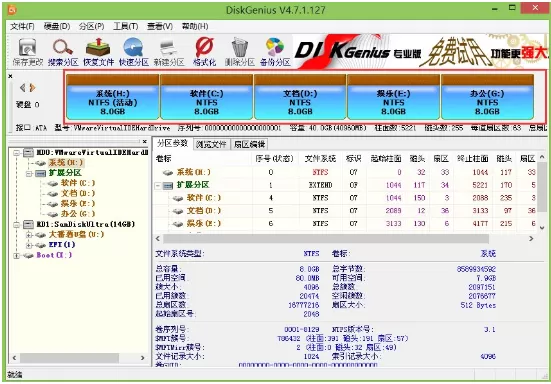Click the 删除分区 delete partition trash icon
Viewport: 551px width, 384px height.
pyautogui.click(x=240, y=52)
